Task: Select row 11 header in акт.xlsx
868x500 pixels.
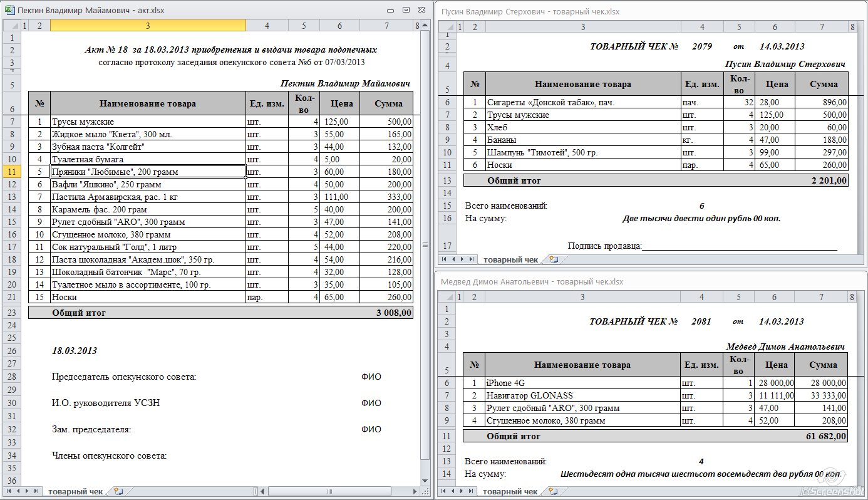Action: point(12,172)
